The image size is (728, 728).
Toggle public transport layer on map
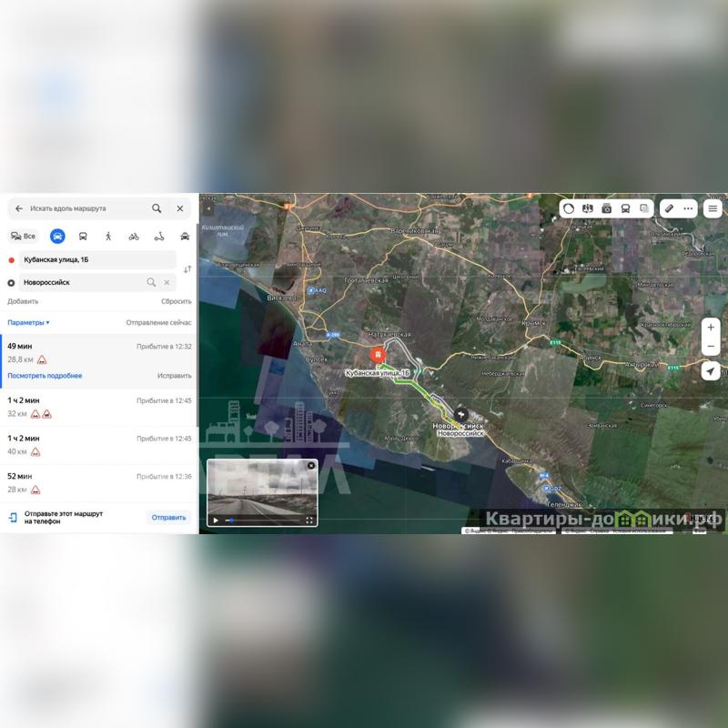pos(625,208)
